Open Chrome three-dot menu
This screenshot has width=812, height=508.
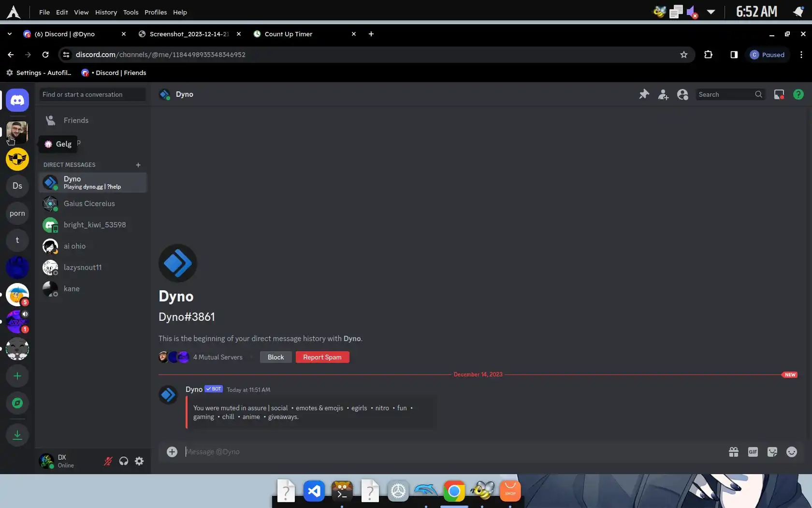801,55
